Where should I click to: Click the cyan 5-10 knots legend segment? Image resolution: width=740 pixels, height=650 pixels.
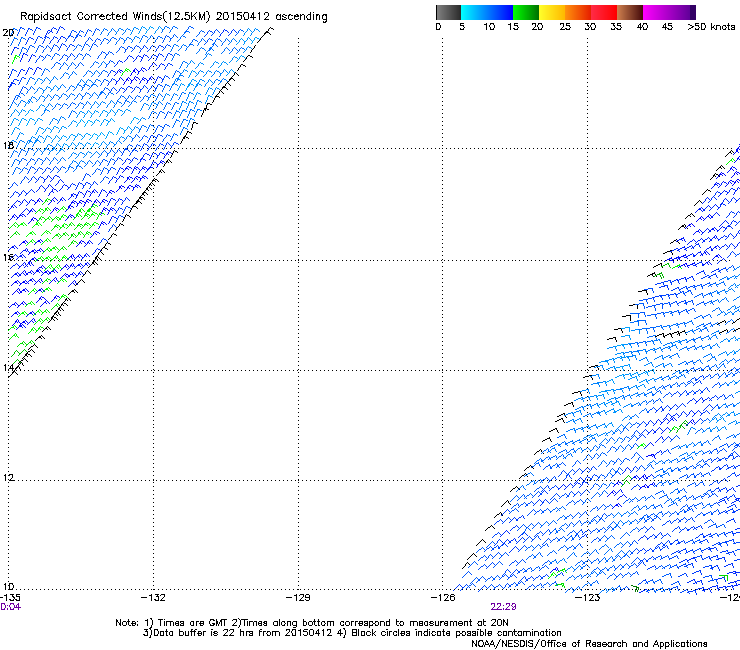tap(474, 12)
